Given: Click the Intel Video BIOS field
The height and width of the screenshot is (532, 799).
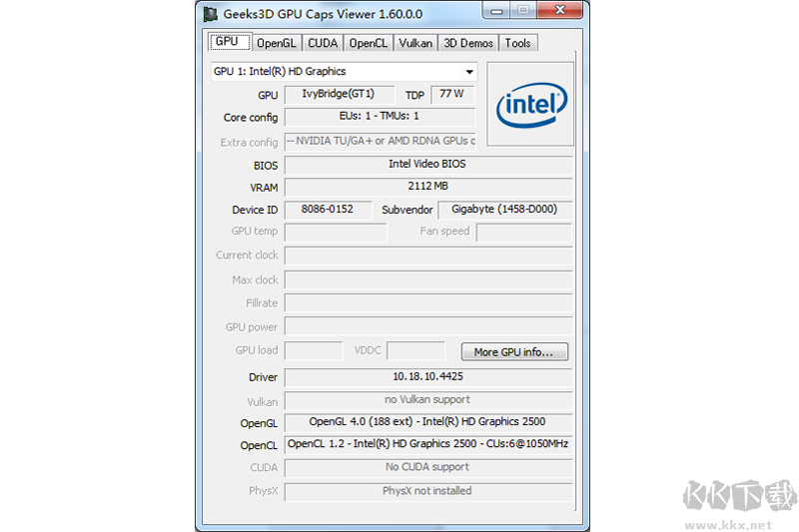Looking at the screenshot, I should tap(428, 165).
